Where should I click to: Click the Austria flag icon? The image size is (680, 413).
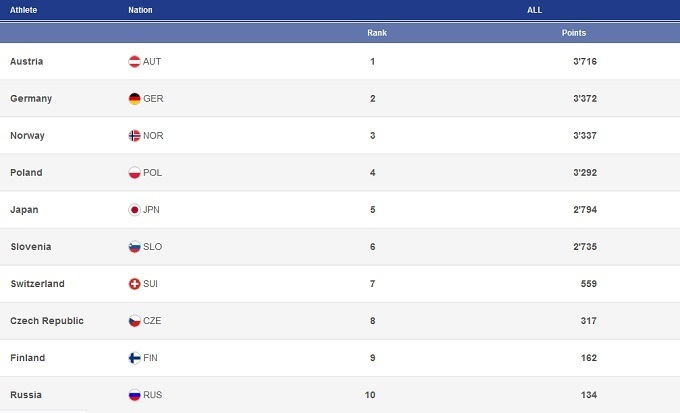[x=134, y=62]
